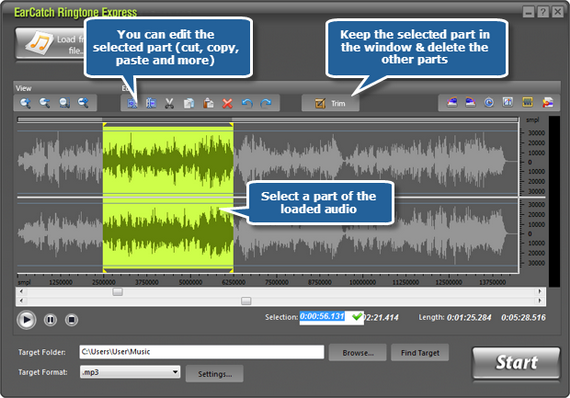The height and width of the screenshot is (398, 570).
Task: Click the 2500000 label on the sample ruler
Action: click(x=104, y=282)
